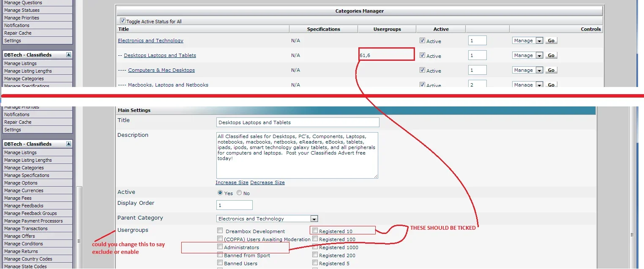Image resolution: width=644 pixels, height=269 pixels.
Task: Open Manage dropdown for Electronics and Technology
Action: pos(527,41)
